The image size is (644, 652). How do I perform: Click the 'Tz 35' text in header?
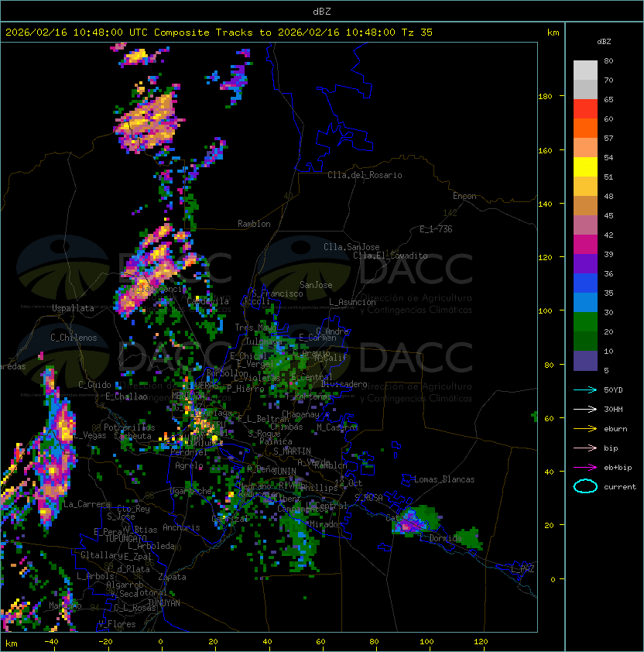pos(417,33)
